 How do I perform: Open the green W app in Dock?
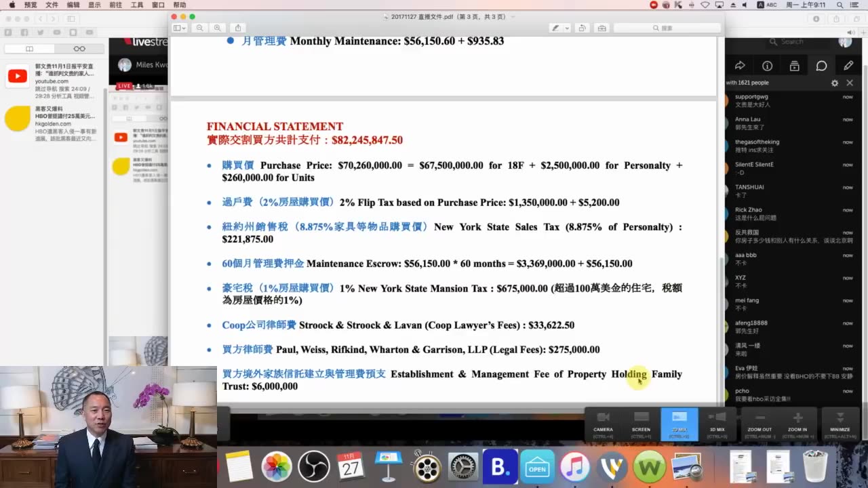[650, 466]
